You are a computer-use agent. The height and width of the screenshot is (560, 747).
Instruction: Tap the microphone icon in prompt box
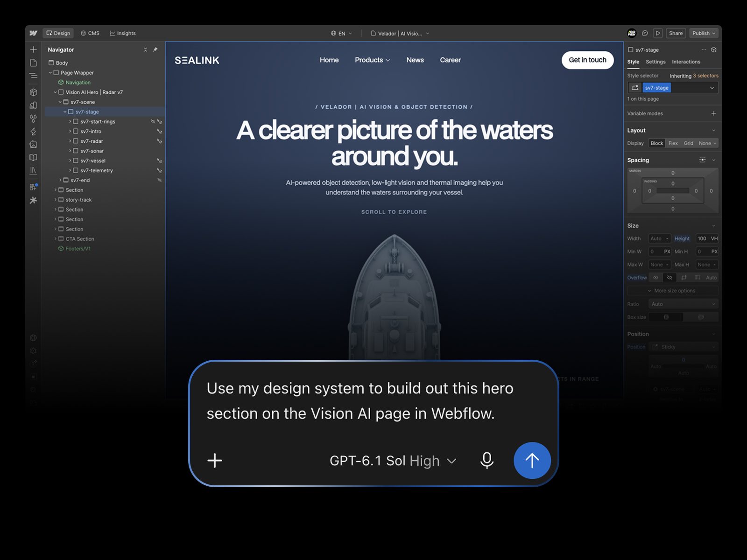point(487,461)
